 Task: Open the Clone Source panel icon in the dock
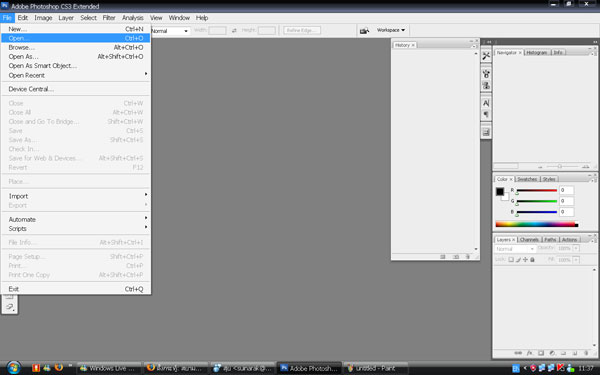[486, 85]
